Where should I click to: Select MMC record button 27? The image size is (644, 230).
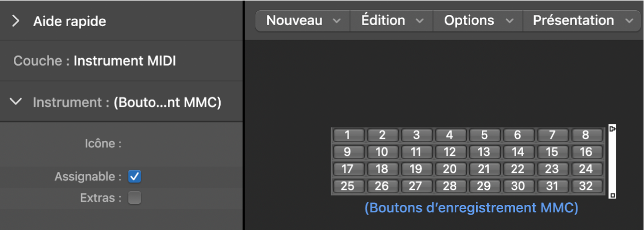416,187
